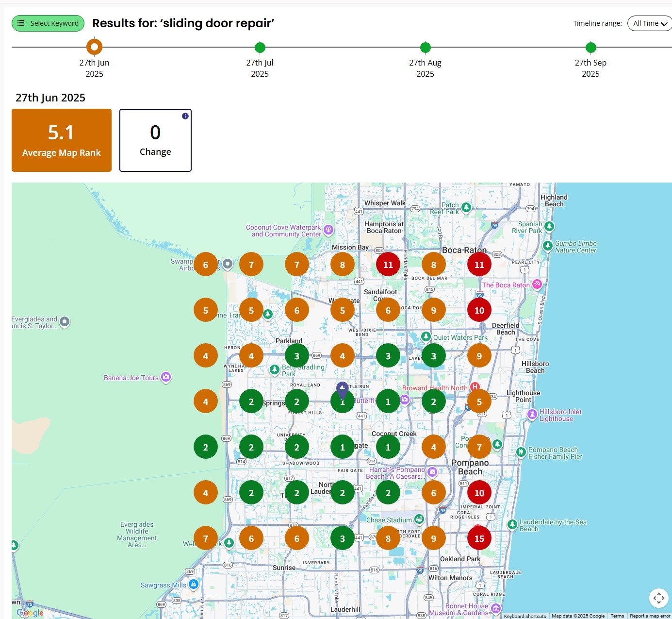Open Keyboard shortcuts on the map
Image resolution: width=672 pixels, height=619 pixels.
pos(525,616)
